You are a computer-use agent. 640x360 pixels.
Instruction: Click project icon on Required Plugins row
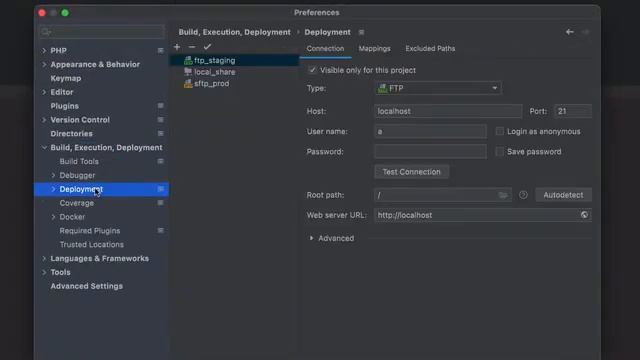[x=160, y=231]
